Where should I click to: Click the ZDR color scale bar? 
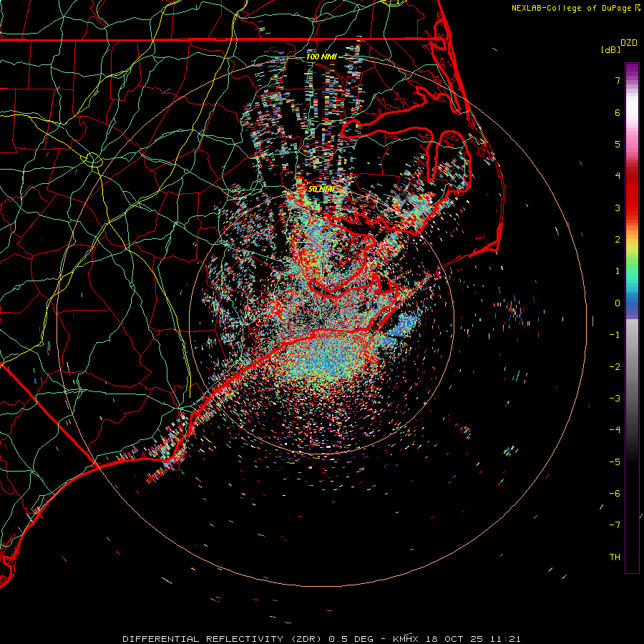click(632, 318)
